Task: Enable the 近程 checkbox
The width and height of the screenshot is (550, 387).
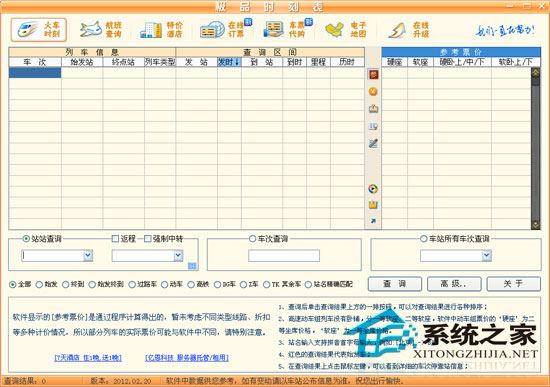Action: tap(115, 239)
